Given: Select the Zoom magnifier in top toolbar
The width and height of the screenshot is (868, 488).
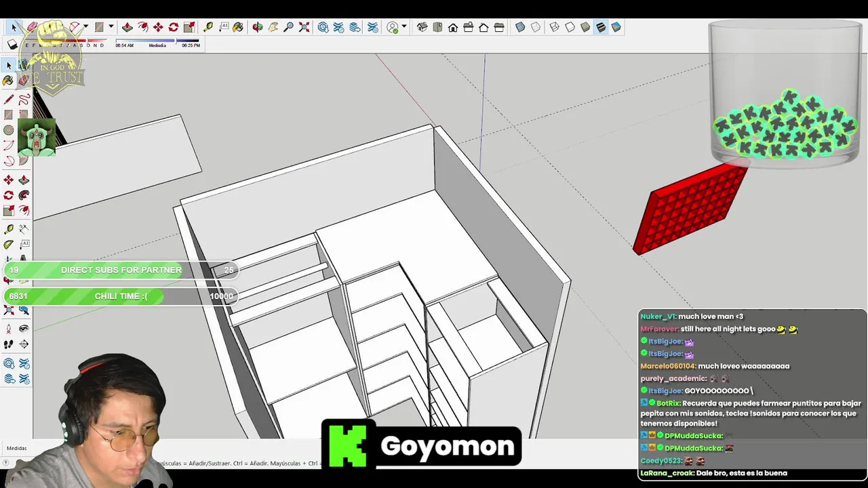Looking at the screenshot, I should coord(289,27).
